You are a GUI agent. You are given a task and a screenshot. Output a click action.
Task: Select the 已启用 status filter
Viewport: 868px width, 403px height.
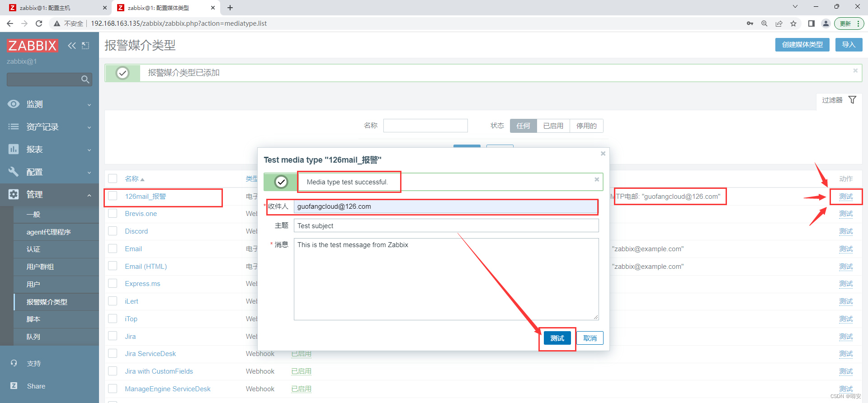coord(553,126)
